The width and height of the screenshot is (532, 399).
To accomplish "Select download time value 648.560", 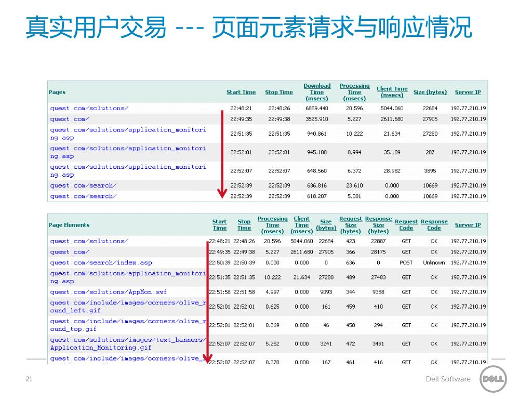I will pos(317,171).
